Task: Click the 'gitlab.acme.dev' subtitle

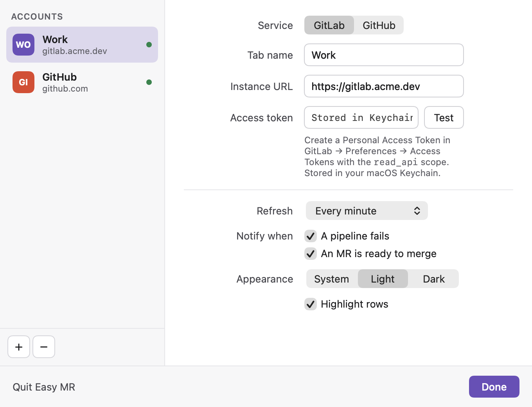Action: (75, 51)
